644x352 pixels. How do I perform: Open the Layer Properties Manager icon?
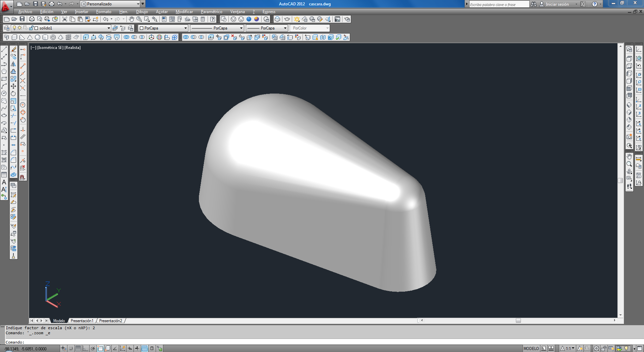pos(7,28)
